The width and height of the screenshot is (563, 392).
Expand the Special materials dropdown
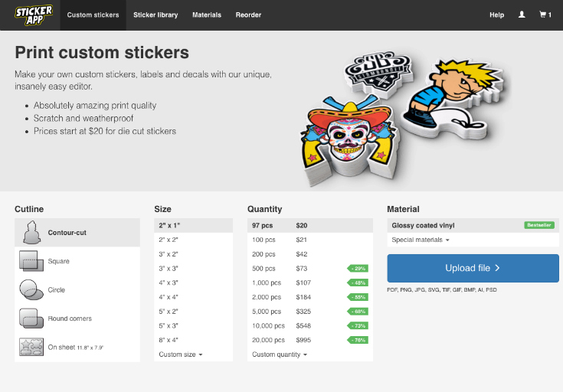pyautogui.click(x=420, y=240)
